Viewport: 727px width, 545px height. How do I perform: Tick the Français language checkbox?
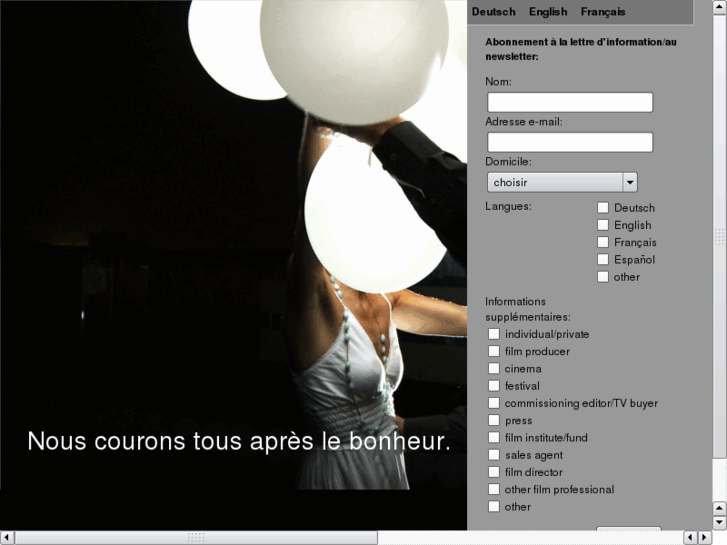pos(603,242)
